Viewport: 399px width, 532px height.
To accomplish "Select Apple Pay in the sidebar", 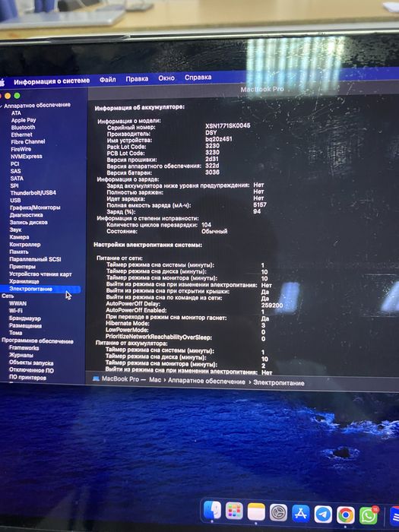I will (x=24, y=120).
